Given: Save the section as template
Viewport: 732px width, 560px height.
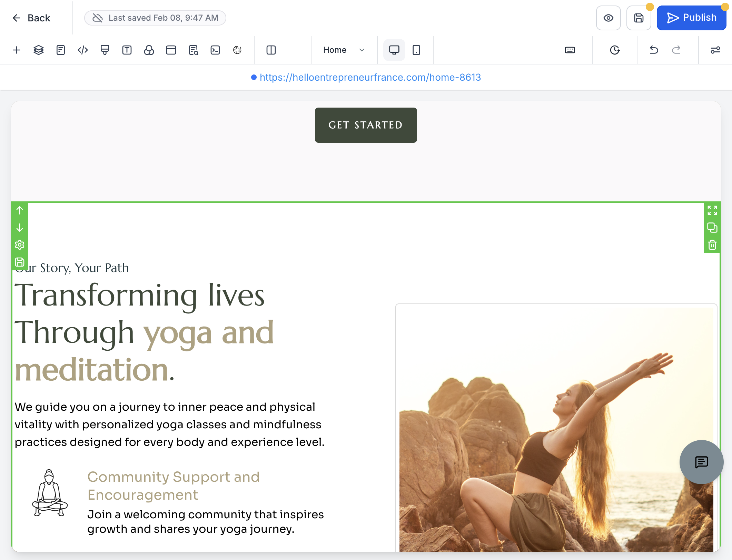Looking at the screenshot, I should [20, 262].
